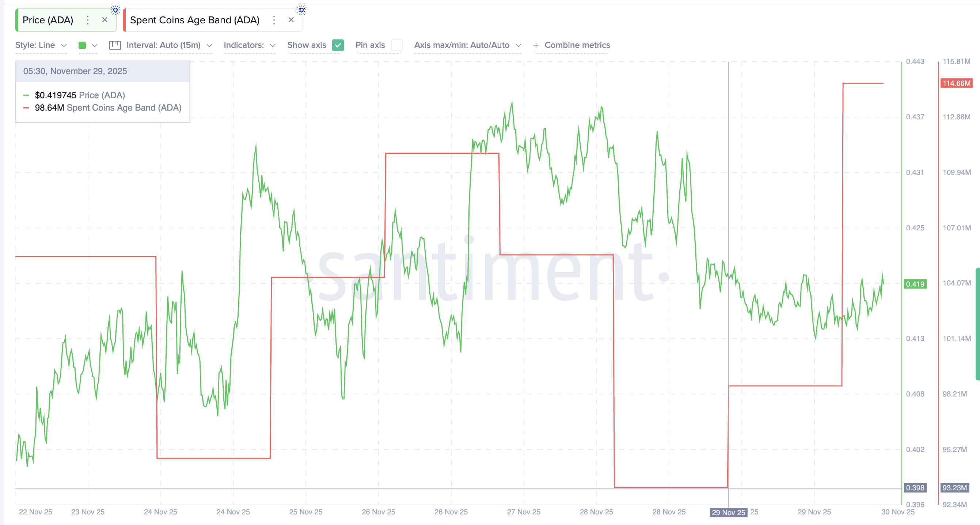Click the Combine metrics button
Screen dimensions: 980x525
(x=577, y=45)
